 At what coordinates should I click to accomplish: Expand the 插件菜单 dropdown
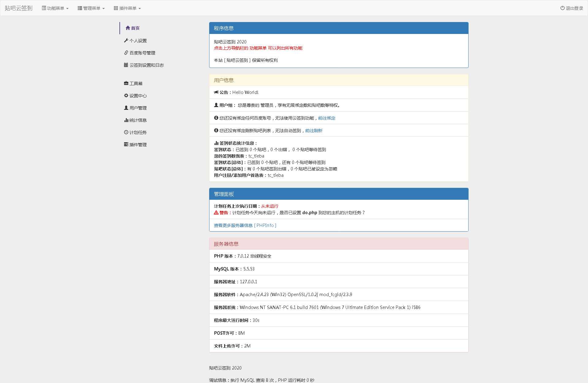(x=127, y=8)
